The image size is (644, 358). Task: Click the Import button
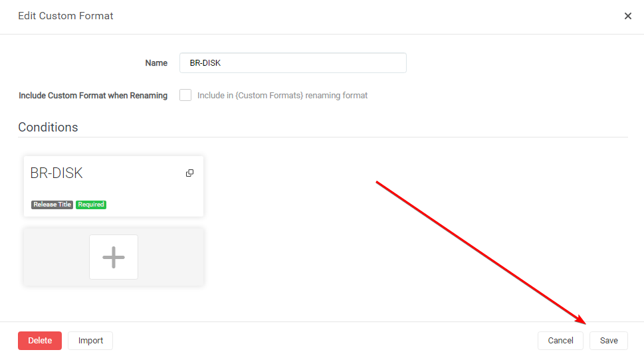click(x=90, y=341)
